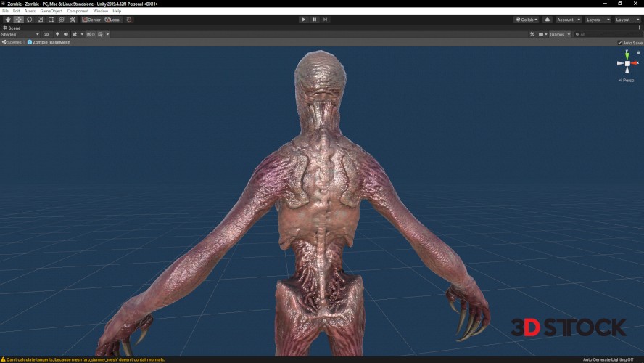
Task: Toggle pivot mode Center button
Action: pos(91,20)
